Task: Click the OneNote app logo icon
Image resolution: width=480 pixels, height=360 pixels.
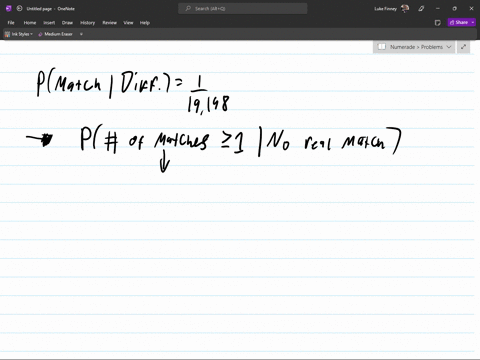Action: [9, 9]
